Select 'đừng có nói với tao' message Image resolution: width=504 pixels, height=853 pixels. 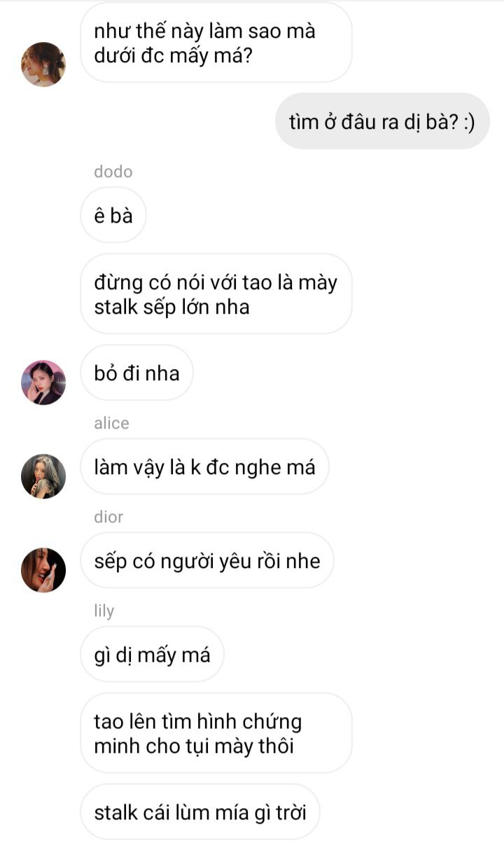(x=216, y=294)
